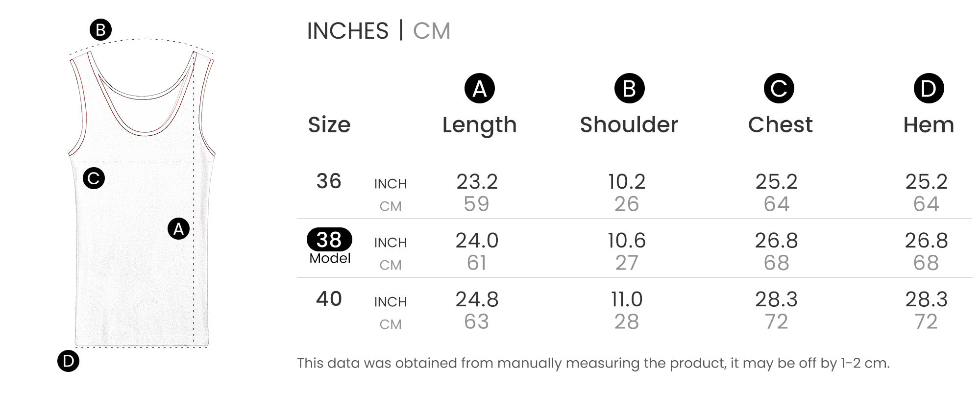Click the Hem column header

[x=929, y=125]
